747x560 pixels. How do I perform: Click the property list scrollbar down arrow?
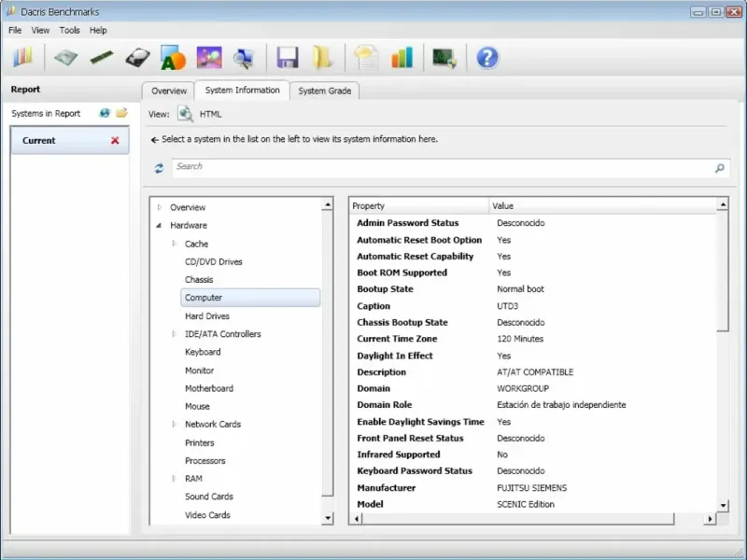pyautogui.click(x=723, y=505)
